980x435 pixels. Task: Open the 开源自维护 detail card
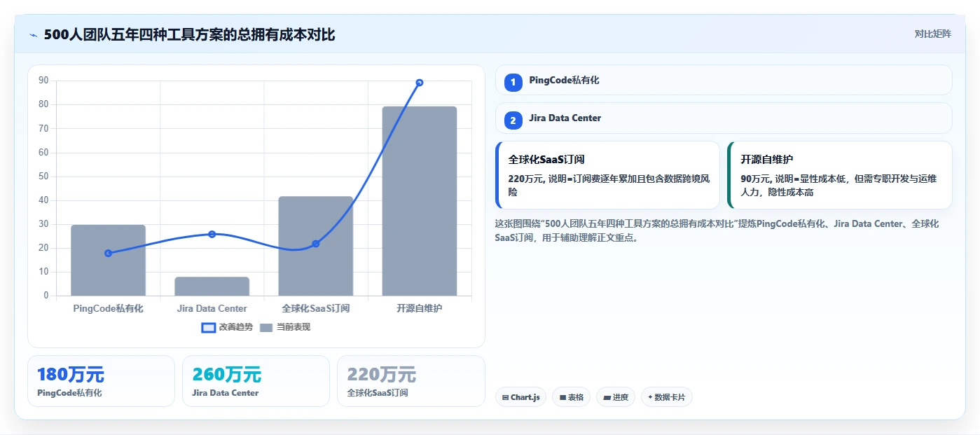(840, 175)
